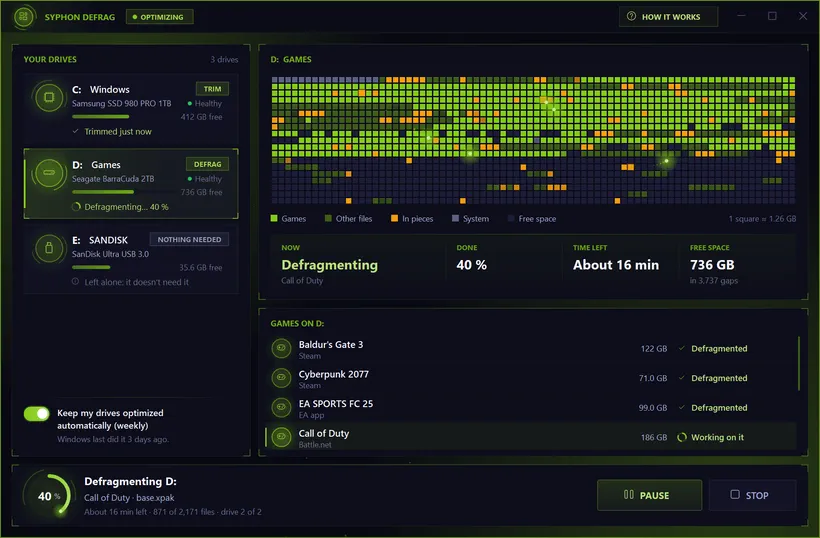Click the '35.6 GB free' text

[x=201, y=267]
